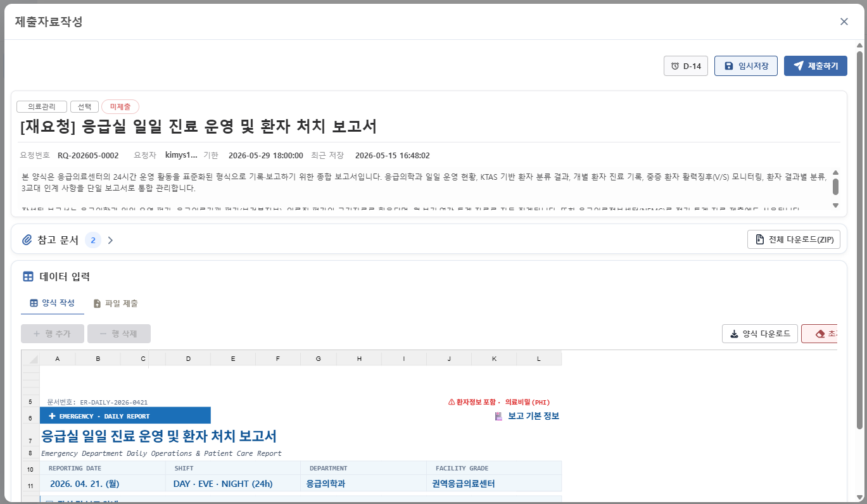Select spreadsheet row 11 header
867x504 pixels.
30,484
